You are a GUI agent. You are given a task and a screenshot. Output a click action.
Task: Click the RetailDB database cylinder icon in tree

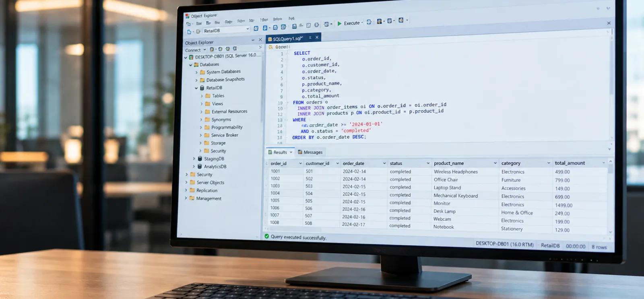pyautogui.click(x=202, y=88)
